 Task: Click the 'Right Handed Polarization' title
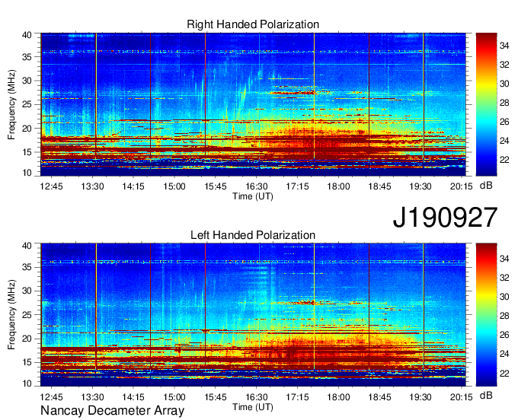[253, 24]
